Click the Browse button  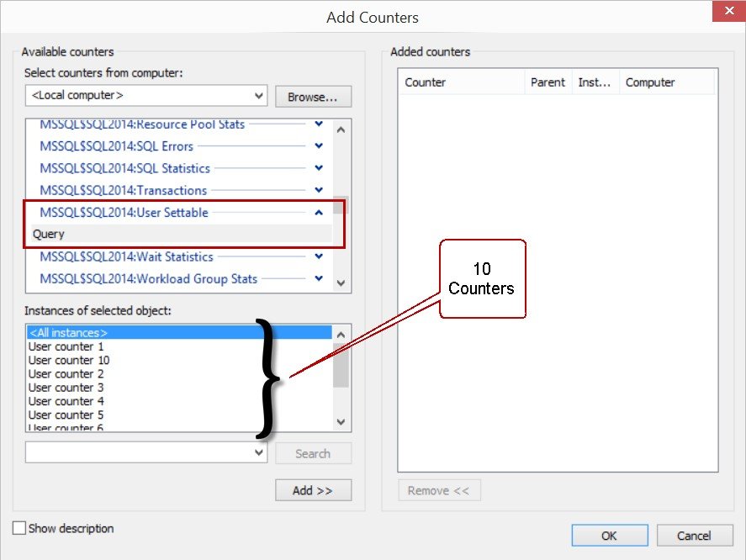(313, 97)
